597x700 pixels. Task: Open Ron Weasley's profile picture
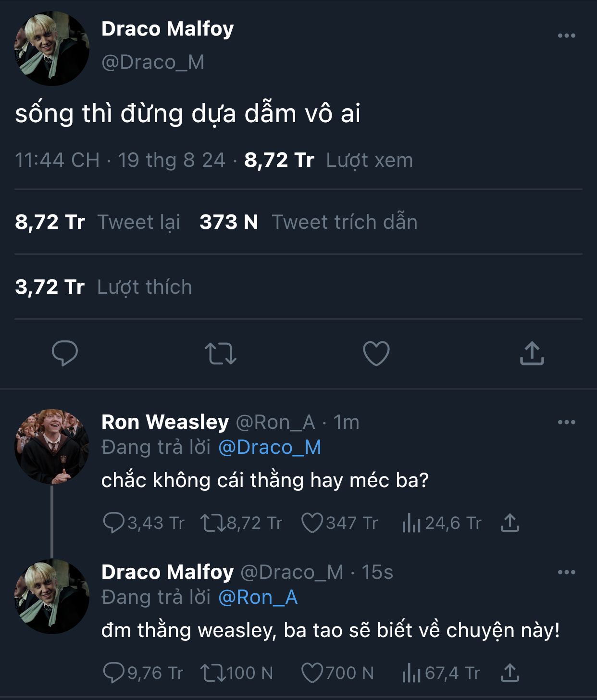click(x=52, y=447)
